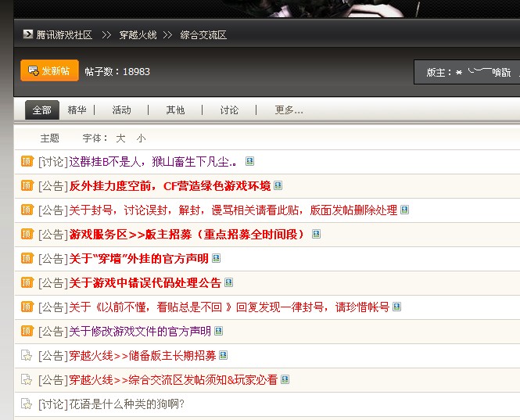Image resolution: width=520 pixels, height=420 pixels.
Task: Filter by [讨论] tag on 花语 row
Action: point(53,404)
